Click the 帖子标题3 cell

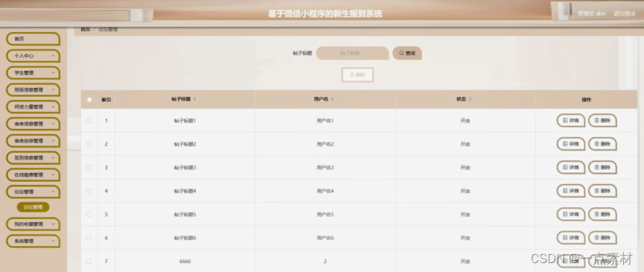point(185,168)
